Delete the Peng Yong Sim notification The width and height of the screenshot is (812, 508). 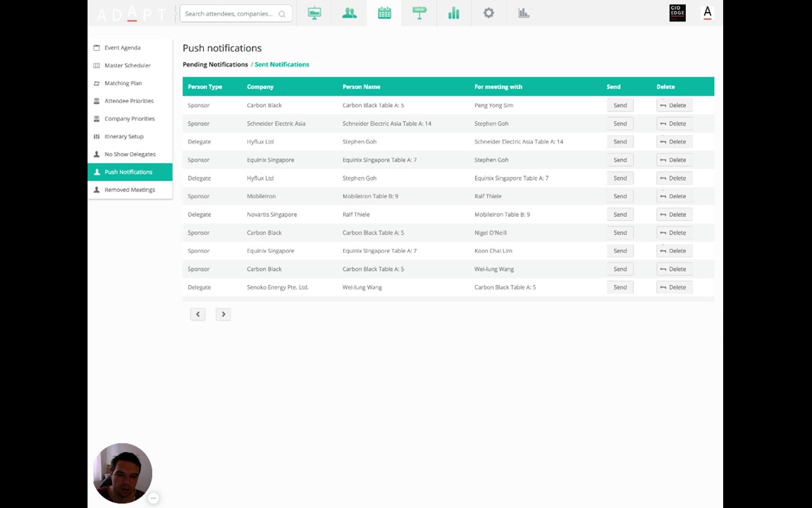tap(674, 105)
